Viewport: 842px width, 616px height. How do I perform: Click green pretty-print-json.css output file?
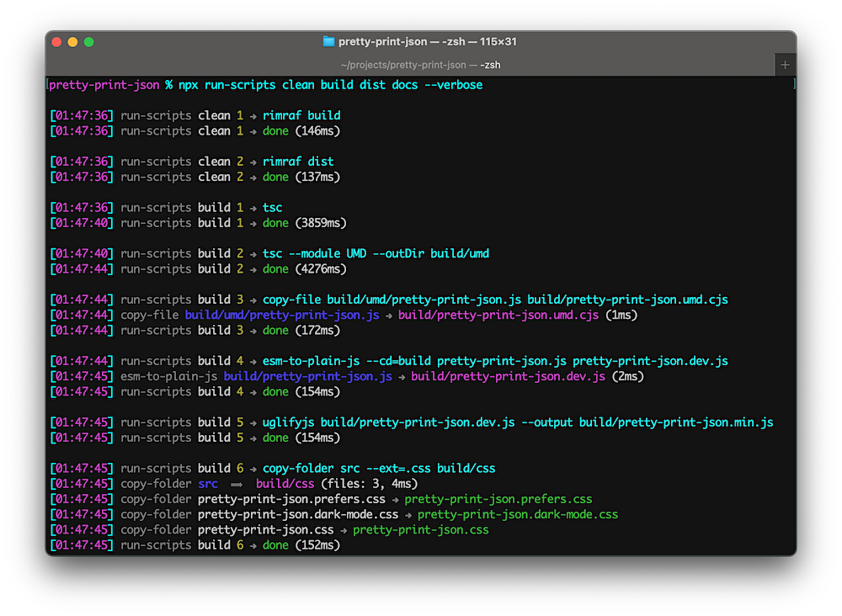(x=421, y=530)
